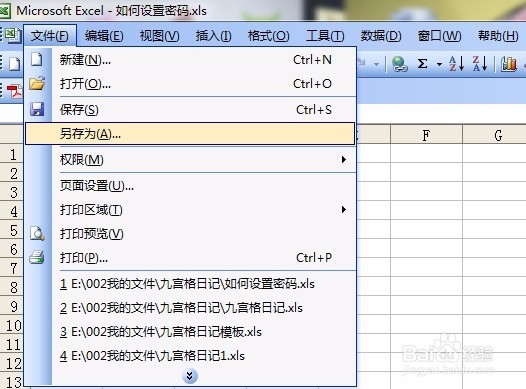Select row 3 header

[x=12, y=192]
